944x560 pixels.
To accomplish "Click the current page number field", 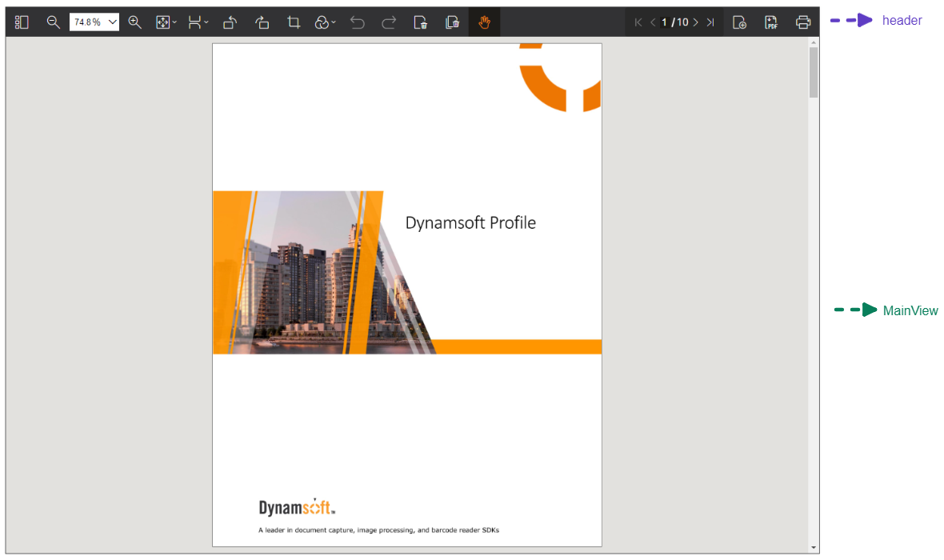I will (664, 22).
